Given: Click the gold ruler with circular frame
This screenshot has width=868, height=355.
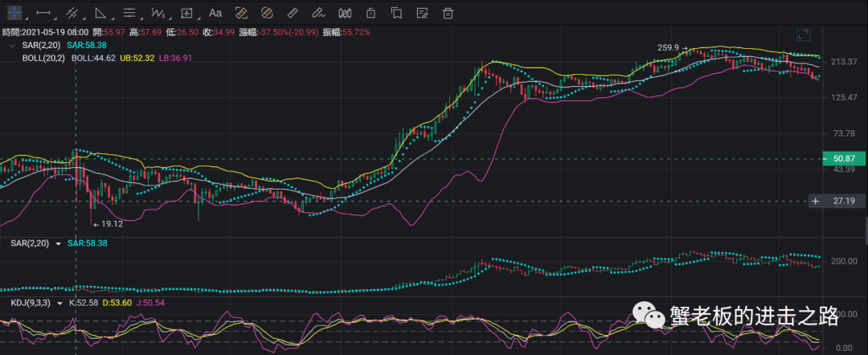Looking at the screenshot, I should coord(267,12).
